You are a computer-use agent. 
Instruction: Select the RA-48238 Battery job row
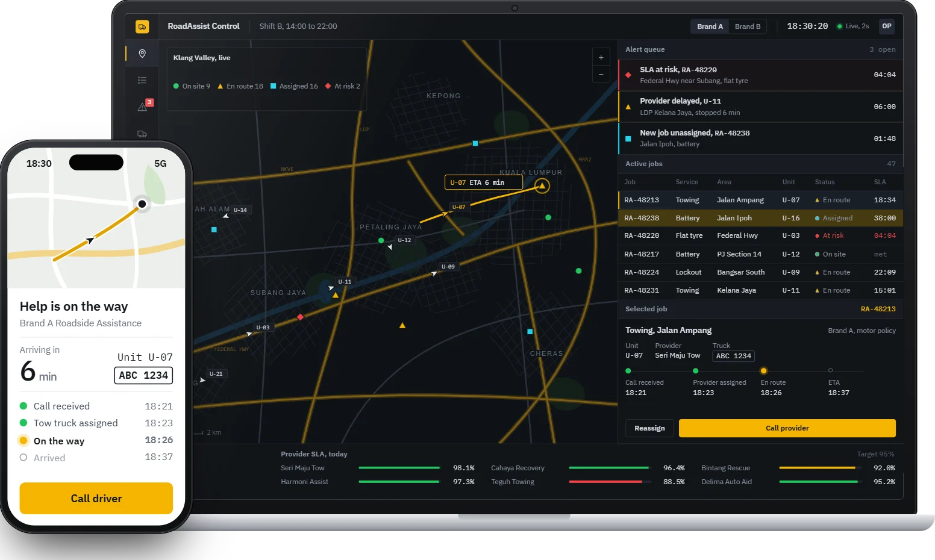click(x=760, y=218)
